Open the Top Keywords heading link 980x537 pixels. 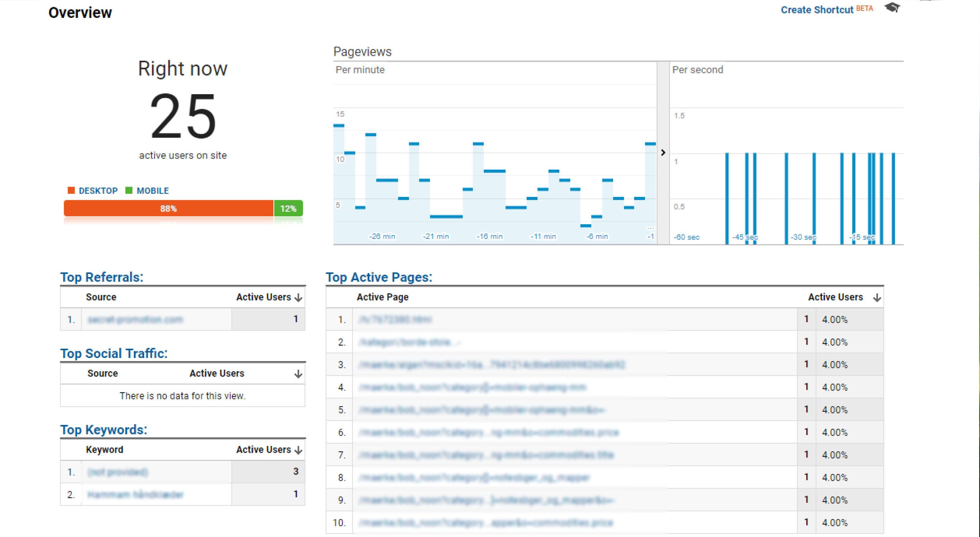[x=104, y=430]
